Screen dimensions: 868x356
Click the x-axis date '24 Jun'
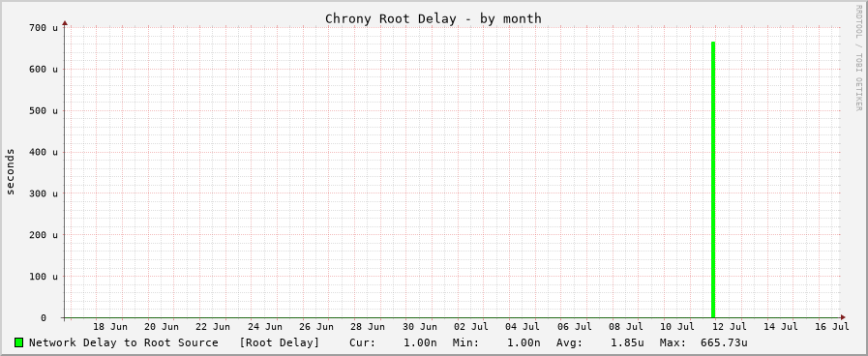click(264, 327)
